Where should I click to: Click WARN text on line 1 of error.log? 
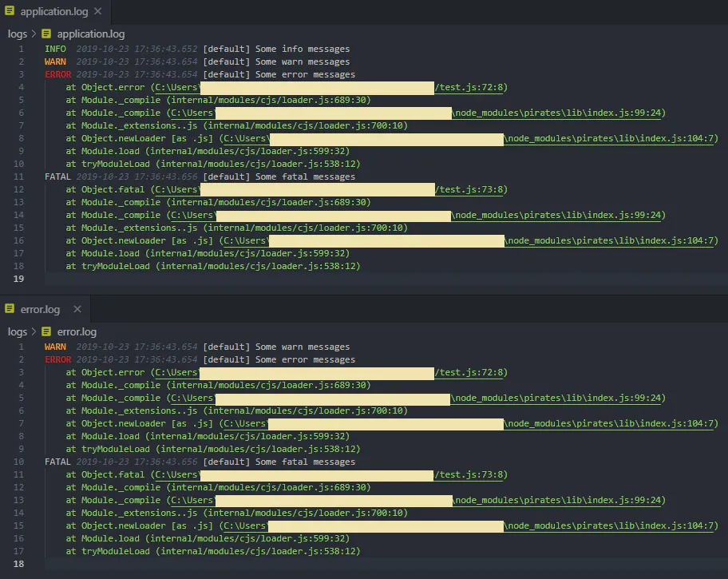(x=55, y=347)
